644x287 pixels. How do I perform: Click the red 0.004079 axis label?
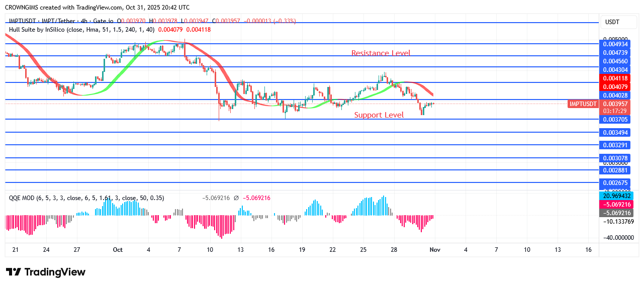click(x=615, y=87)
